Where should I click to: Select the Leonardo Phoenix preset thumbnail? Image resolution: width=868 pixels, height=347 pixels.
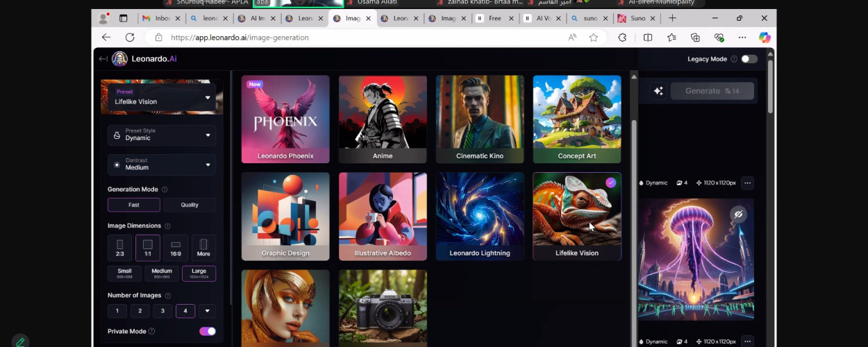[285, 119]
